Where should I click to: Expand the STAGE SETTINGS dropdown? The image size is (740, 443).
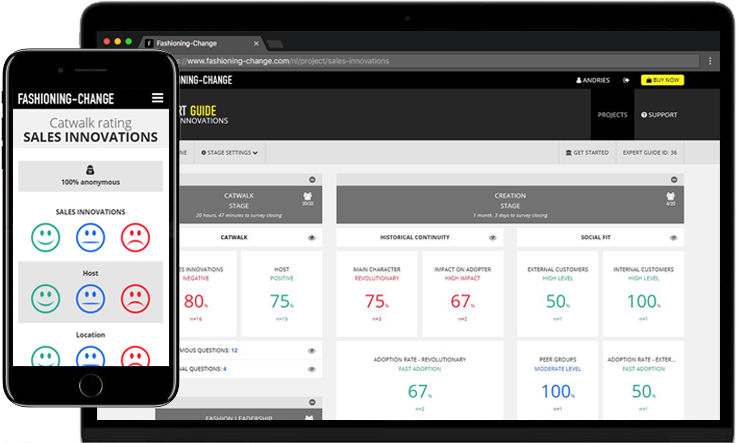(x=229, y=153)
